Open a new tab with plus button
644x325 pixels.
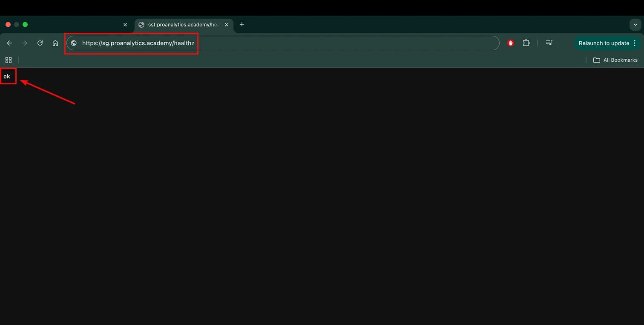(x=242, y=24)
